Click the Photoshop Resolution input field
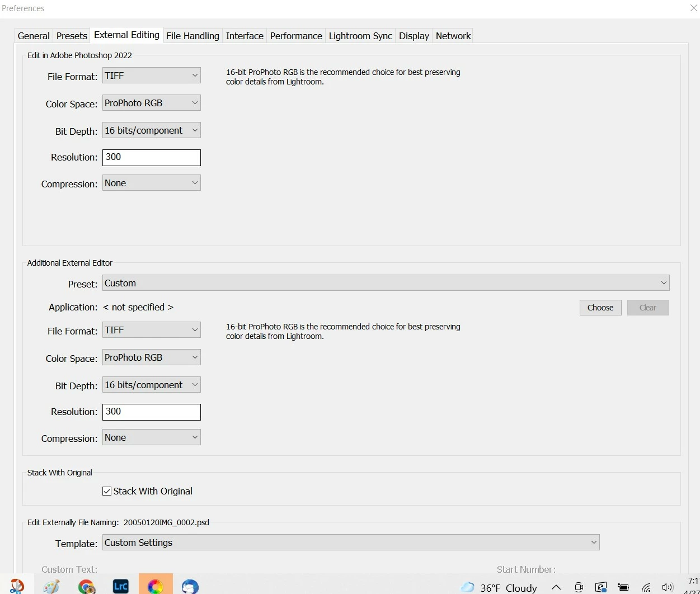700x594 pixels. point(152,157)
